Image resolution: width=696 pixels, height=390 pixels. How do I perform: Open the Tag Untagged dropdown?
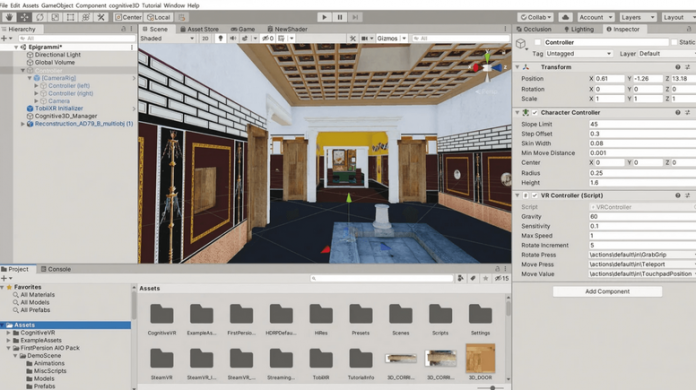pos(579,54)
